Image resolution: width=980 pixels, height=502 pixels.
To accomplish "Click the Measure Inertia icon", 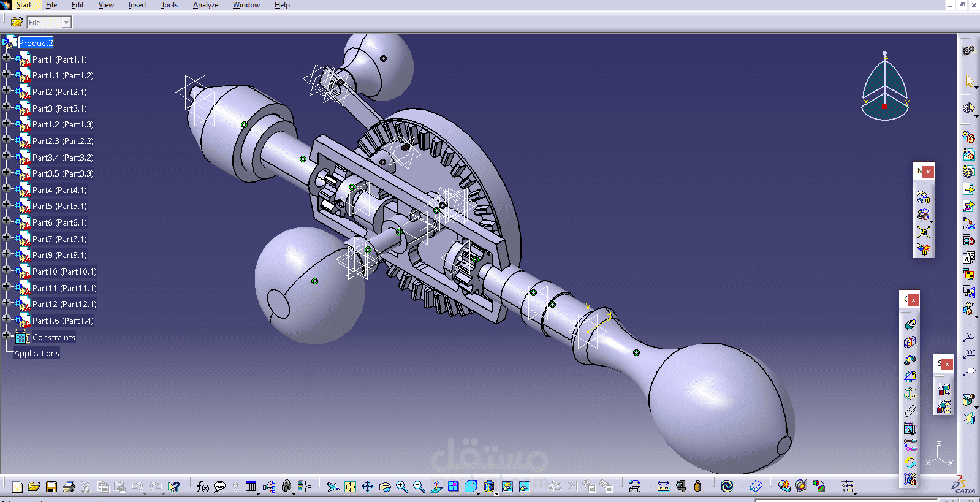I will pyautogui.click(x=697, y=487).
